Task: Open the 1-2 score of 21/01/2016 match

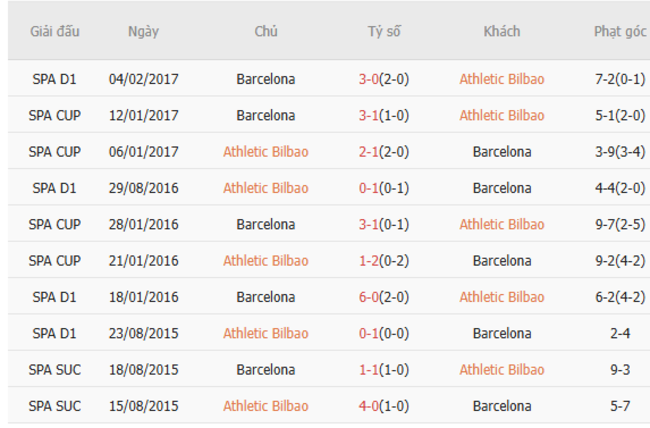Action: point(370,261)
